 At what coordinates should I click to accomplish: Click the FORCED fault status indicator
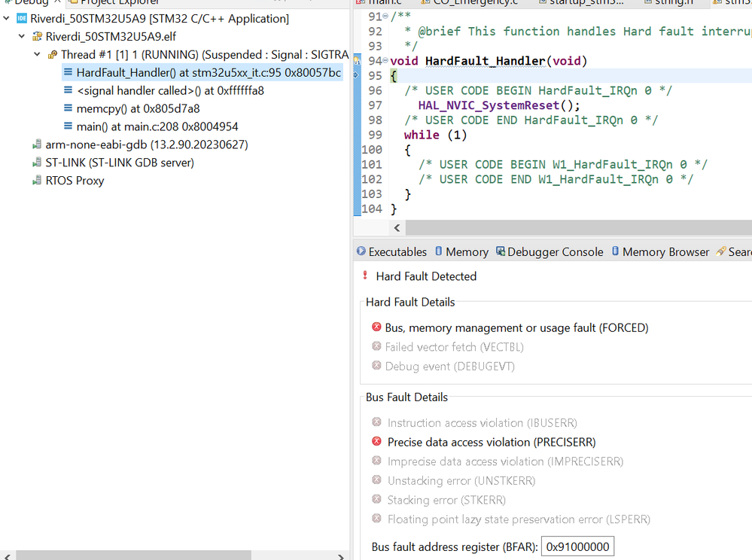tap(376, 327)
